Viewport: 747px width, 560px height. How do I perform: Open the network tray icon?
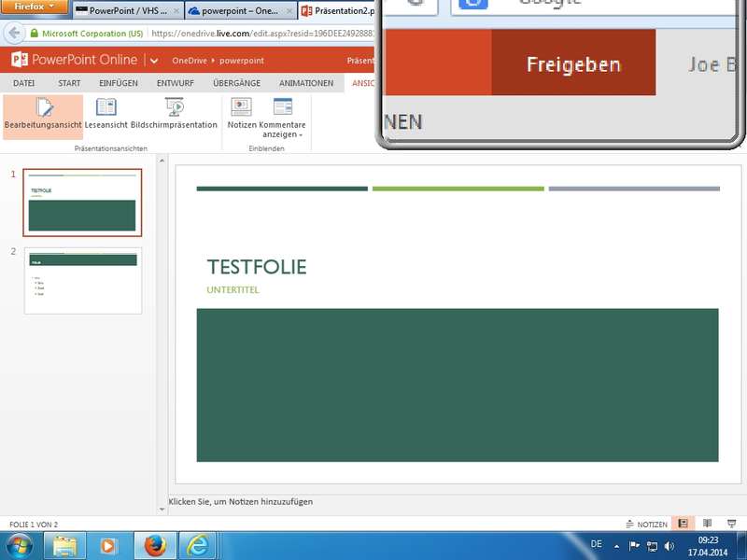[x=652, y=546]
